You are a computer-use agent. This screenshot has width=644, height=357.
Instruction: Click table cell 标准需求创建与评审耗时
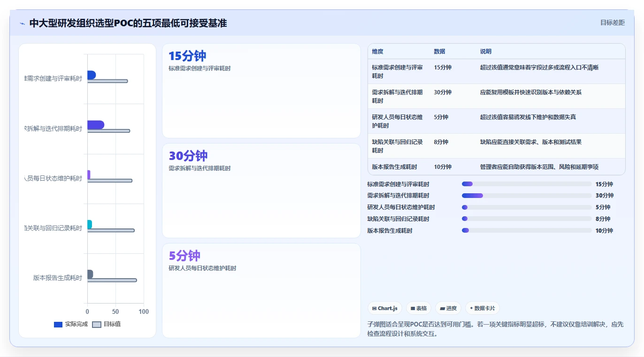[398, 72]
